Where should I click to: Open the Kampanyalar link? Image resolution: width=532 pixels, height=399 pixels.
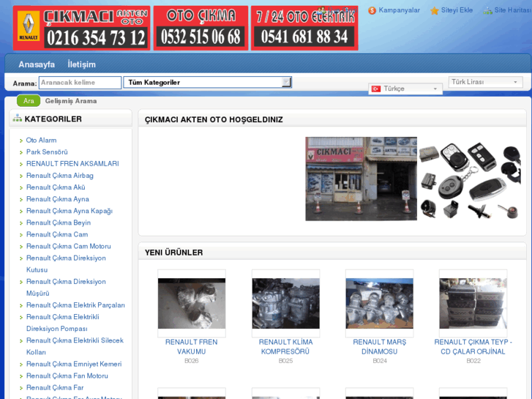pyautogui.click(x=399, y=10)
